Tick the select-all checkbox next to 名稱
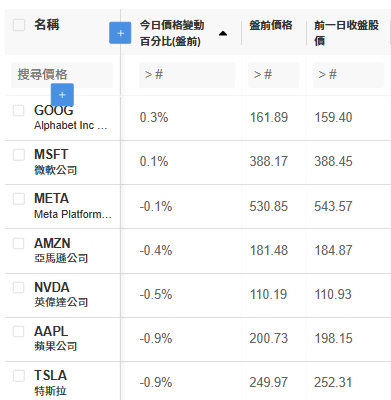391x400 pixels. click(x=19, y=25)
